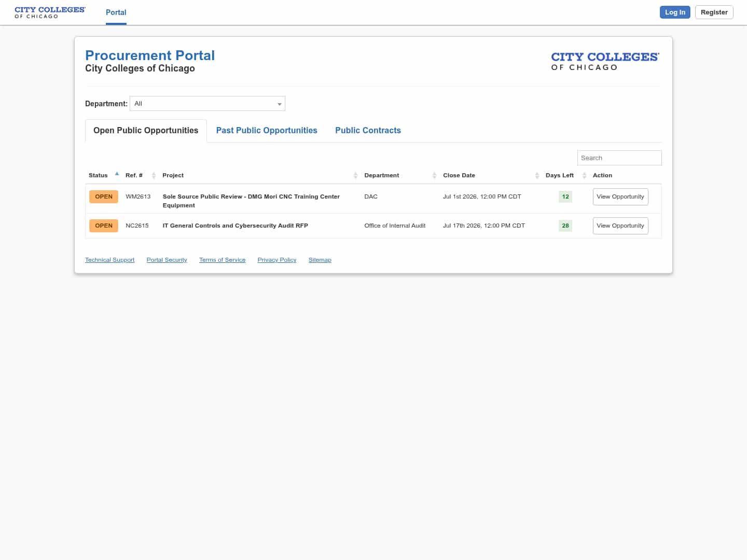Select Open Public Opportunities tab

(x=146, y=131)
